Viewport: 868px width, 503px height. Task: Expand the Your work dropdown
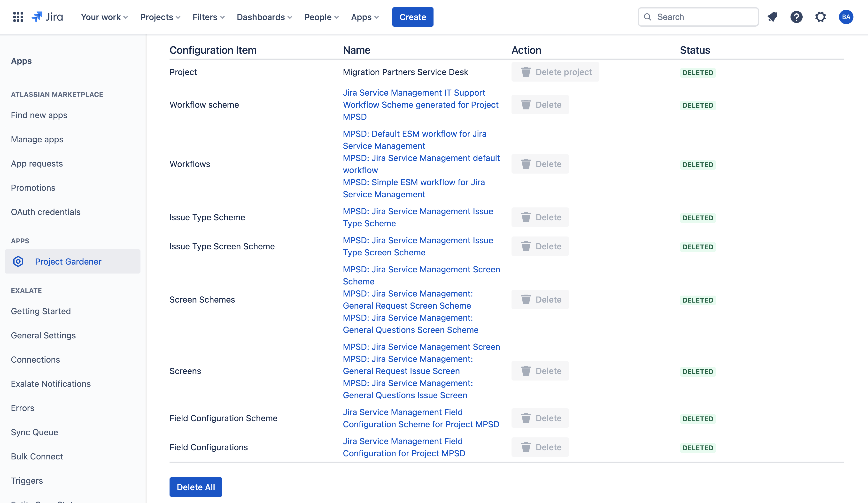[104, 17]
